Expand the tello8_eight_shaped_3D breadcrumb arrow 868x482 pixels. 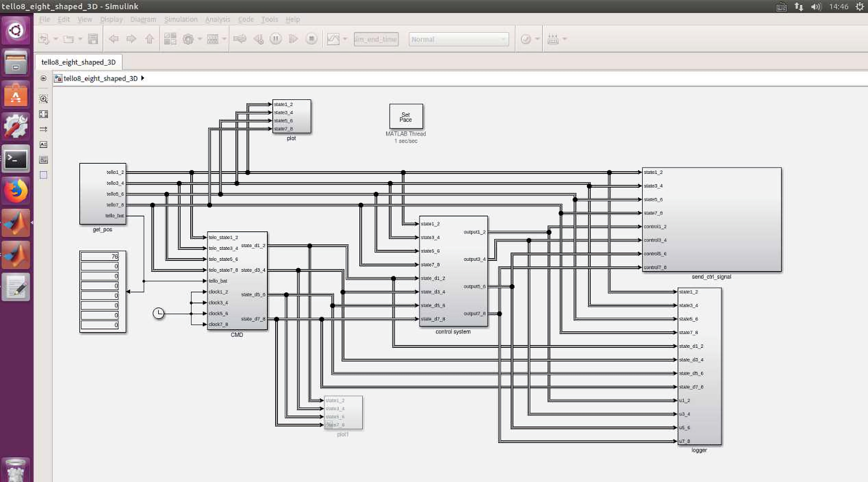[143, 78]
